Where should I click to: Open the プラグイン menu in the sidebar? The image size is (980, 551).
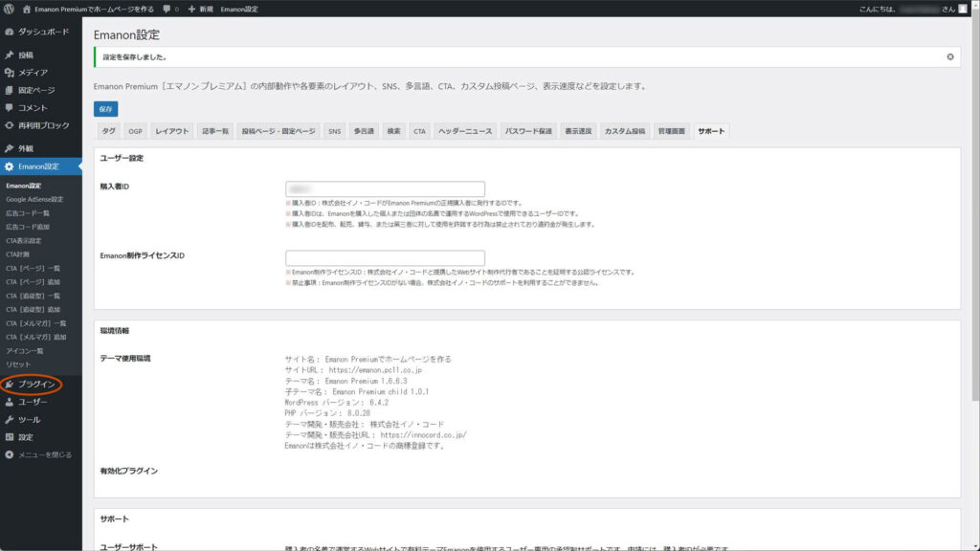[x=35, y=385]
